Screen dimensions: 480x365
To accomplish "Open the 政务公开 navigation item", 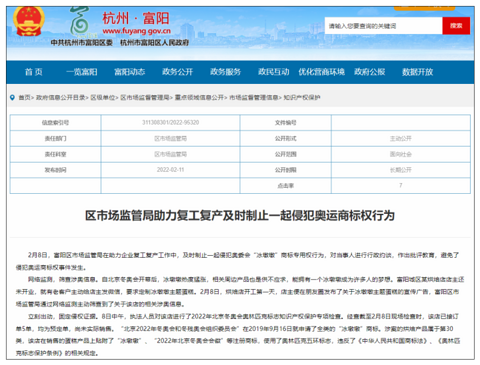I will point(178,72).
